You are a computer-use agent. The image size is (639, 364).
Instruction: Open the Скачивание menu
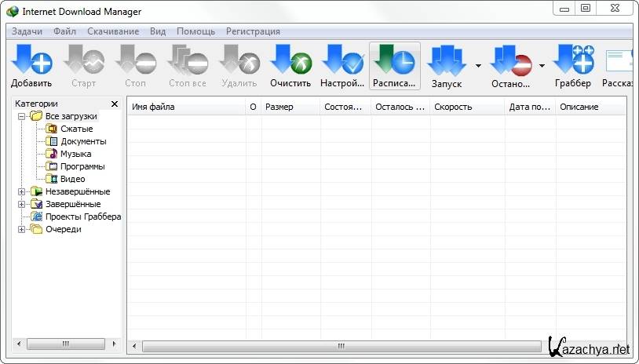(111, 31)
